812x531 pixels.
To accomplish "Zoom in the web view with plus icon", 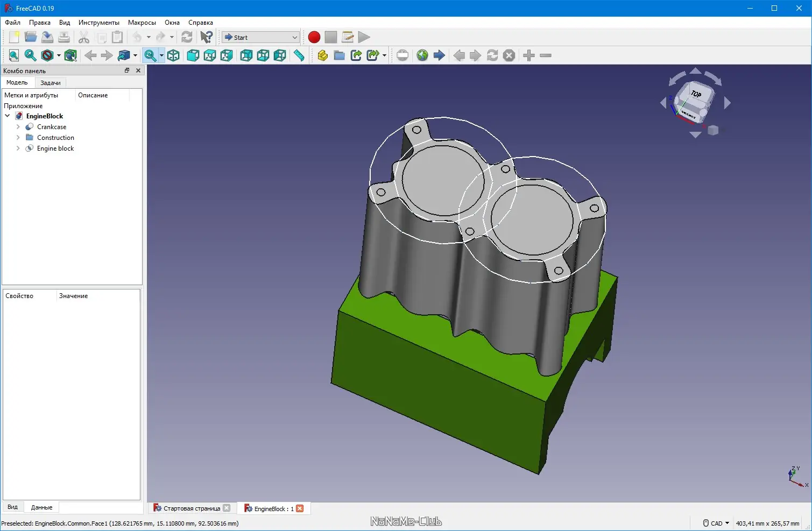I will pyautogui.click(x=529, y=55).
